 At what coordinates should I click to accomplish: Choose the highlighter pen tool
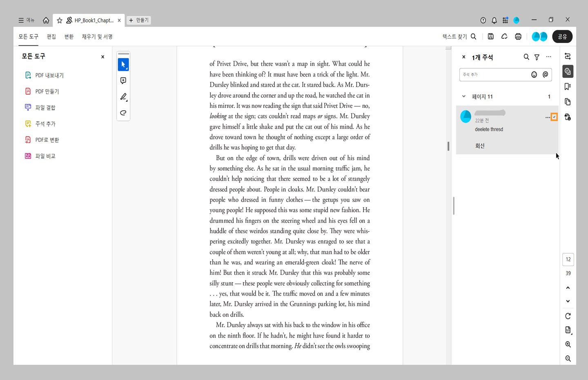point(123,97)
